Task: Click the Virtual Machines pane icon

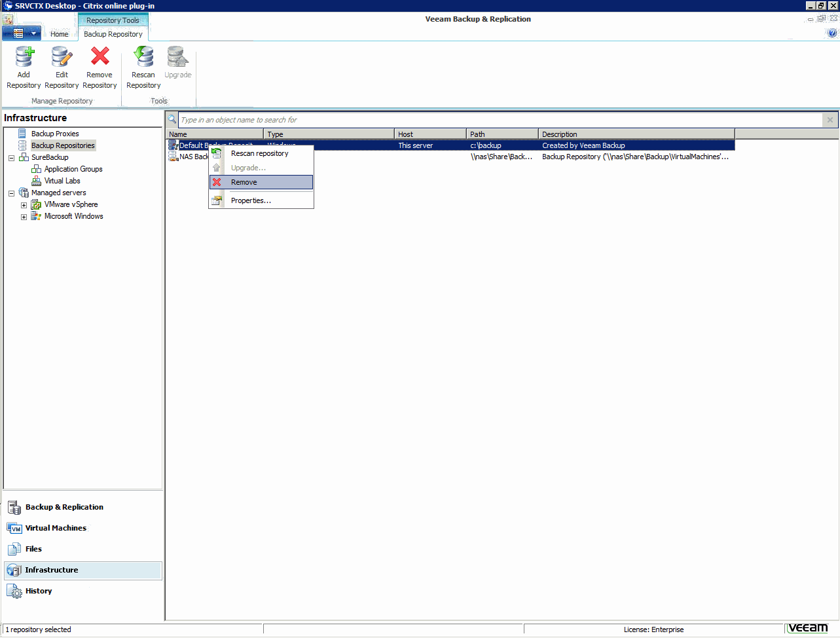Action: click(14, 528)
